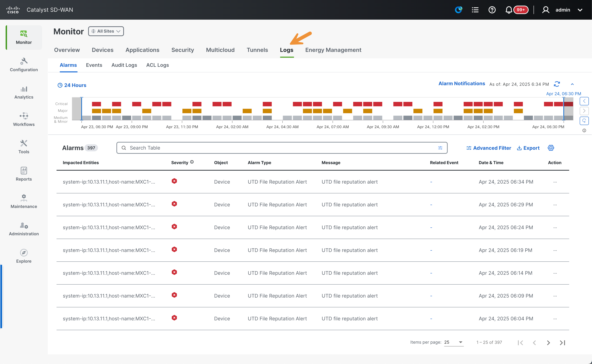Open action menu for 06:34 PM alarm

(x=555, y=182)
